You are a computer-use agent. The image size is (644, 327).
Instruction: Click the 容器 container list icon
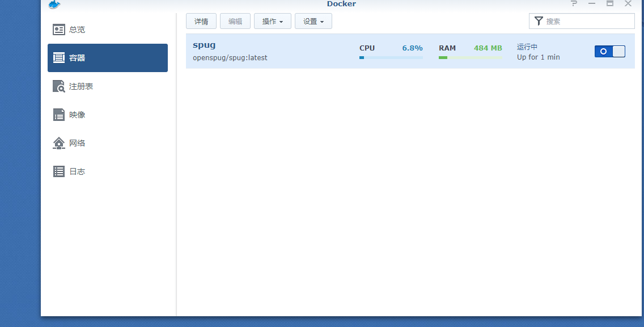coord(59,58)
